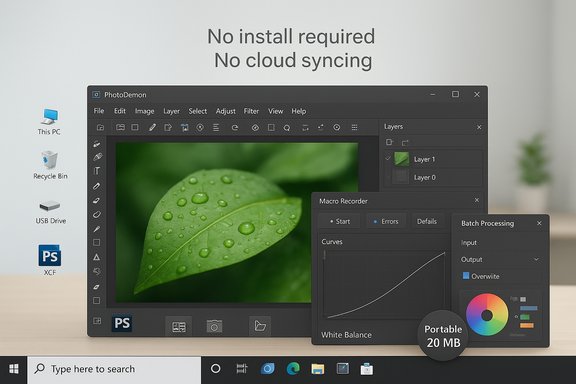Pick the blue swatch beside color wheel
576x384 pixels.
529,308
